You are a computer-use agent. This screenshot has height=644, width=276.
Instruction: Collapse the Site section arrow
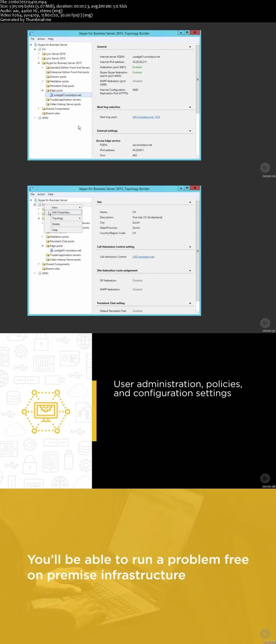[x=190, y=202]
